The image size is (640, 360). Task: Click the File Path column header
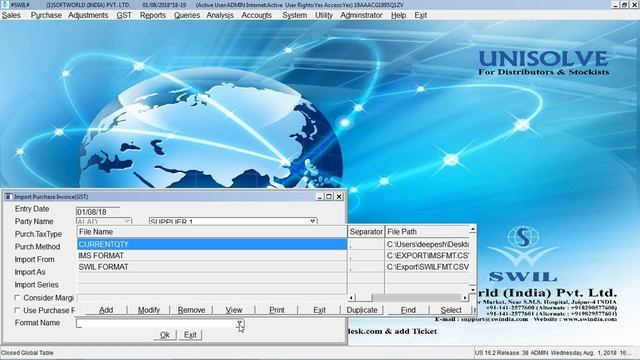tap(427, 231)
